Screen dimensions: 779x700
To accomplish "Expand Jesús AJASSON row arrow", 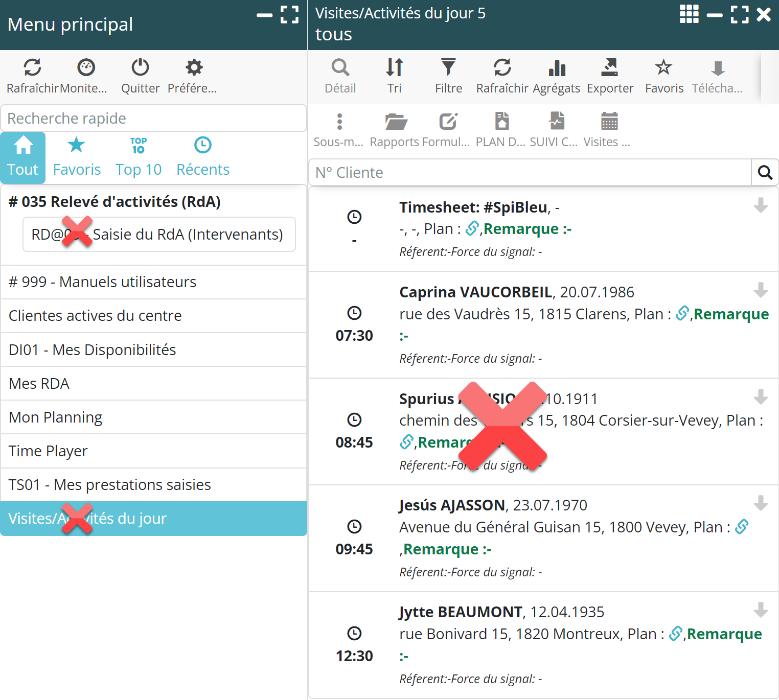I will click(761, 503).
